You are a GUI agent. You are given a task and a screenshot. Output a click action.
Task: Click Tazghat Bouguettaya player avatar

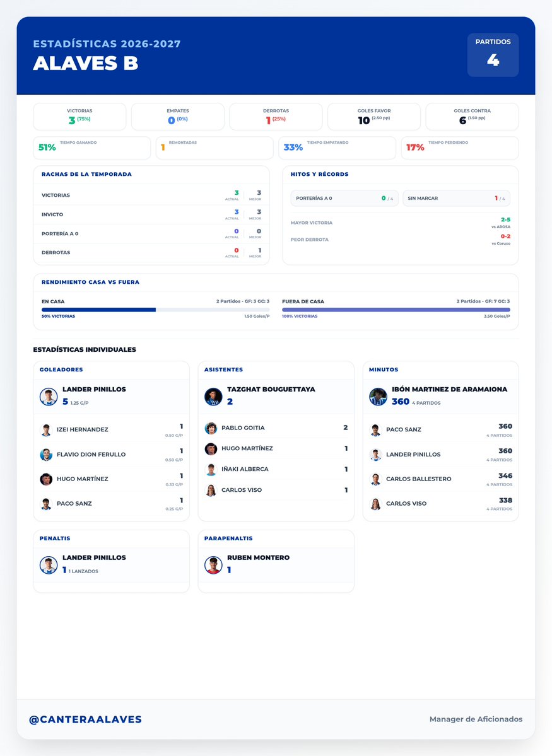(213, 397)
